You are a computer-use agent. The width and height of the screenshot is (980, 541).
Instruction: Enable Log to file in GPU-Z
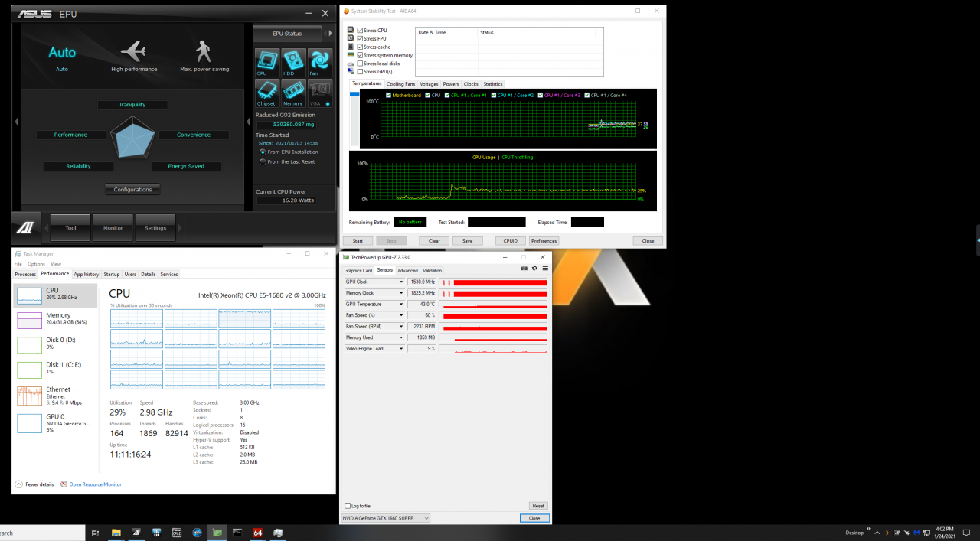click(346, 506)
